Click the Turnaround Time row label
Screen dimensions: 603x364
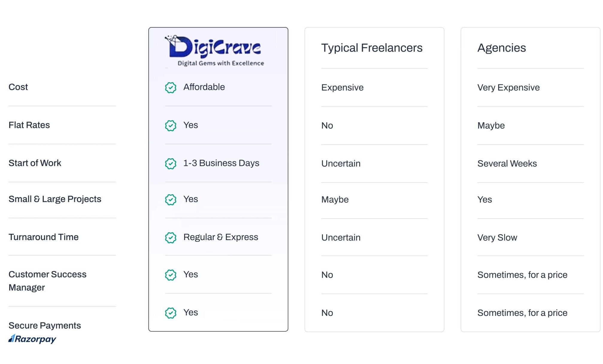[43, 237]
